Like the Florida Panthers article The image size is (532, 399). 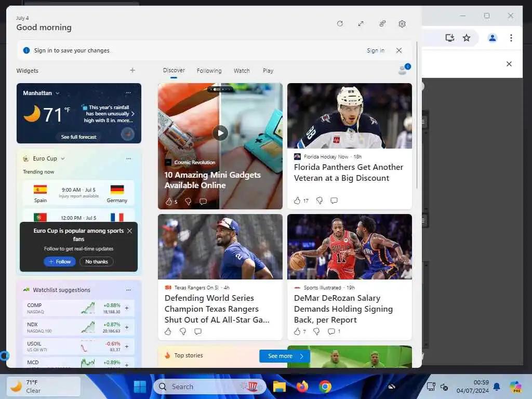tap(297, 201)
